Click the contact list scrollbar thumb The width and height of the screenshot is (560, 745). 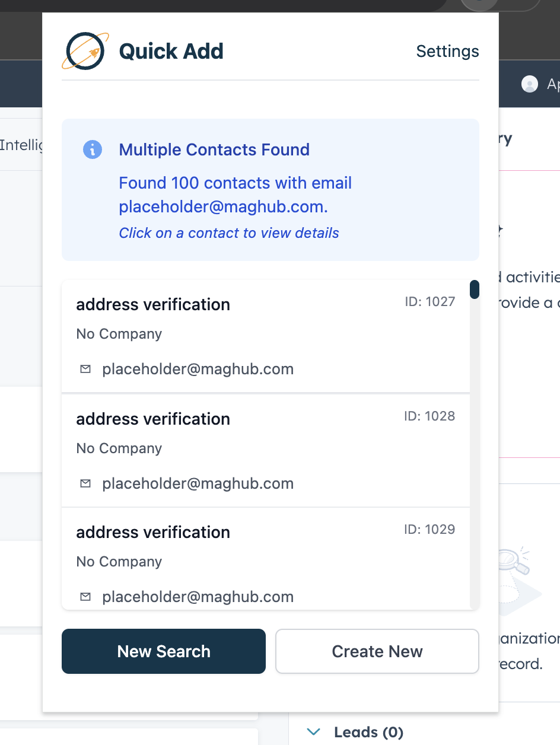(474, 289)
